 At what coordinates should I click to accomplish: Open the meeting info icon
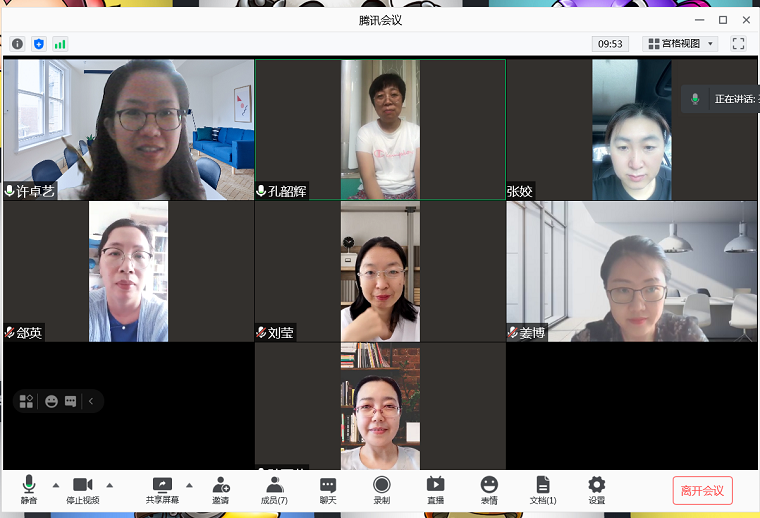click(x=17, y=44)
